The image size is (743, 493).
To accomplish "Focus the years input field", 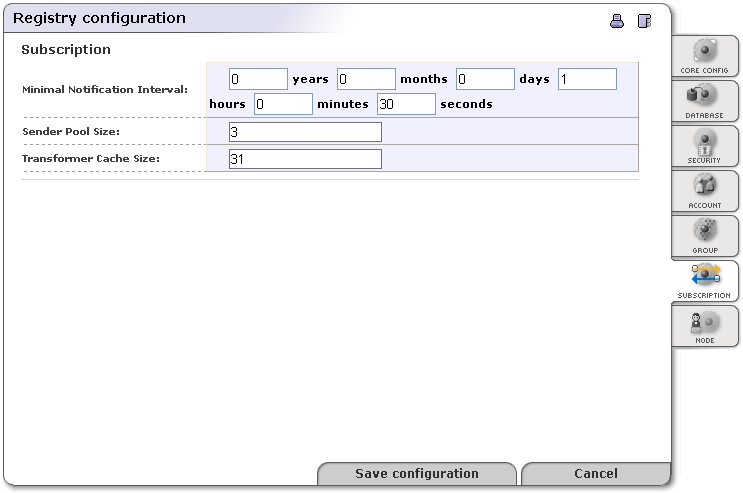I will pos(258,79).
